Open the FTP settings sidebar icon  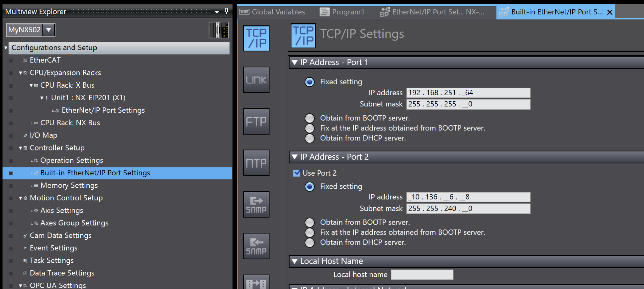(256, 122)
